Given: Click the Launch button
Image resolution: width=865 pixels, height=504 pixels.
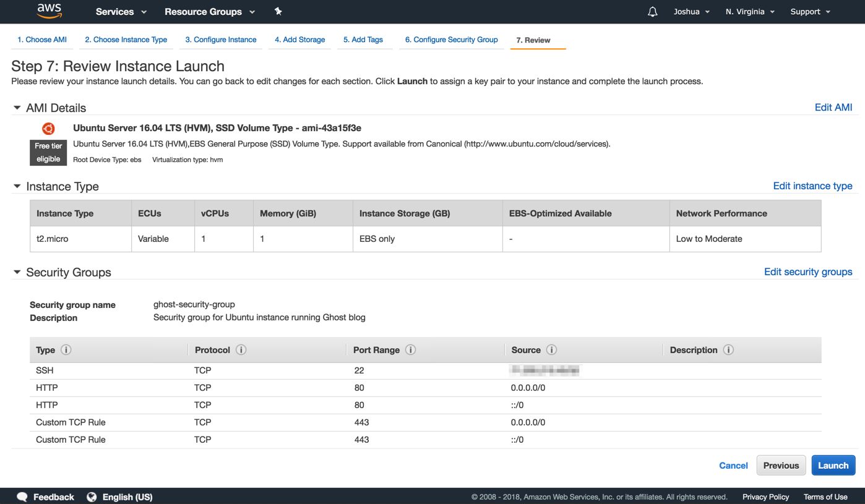Looking at the screenshot, I should 833,465.
